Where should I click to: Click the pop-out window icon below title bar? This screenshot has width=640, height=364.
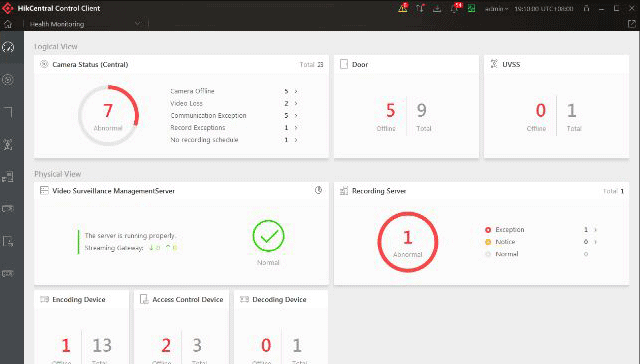pos(631,24)
